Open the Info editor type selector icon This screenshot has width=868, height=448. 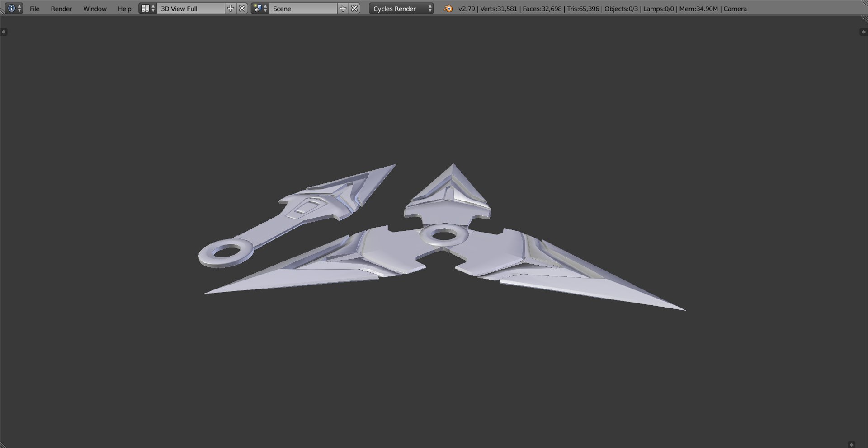(x=14, y=8)
